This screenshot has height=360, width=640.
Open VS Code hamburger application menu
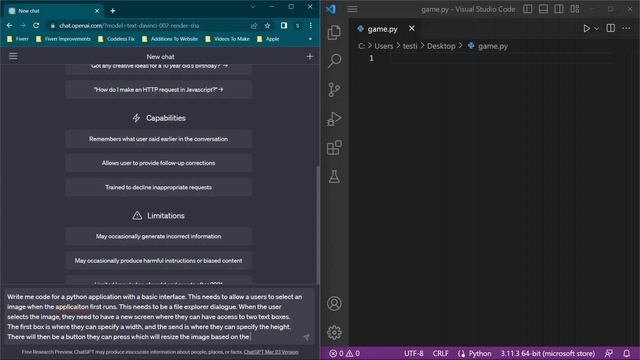352,9
